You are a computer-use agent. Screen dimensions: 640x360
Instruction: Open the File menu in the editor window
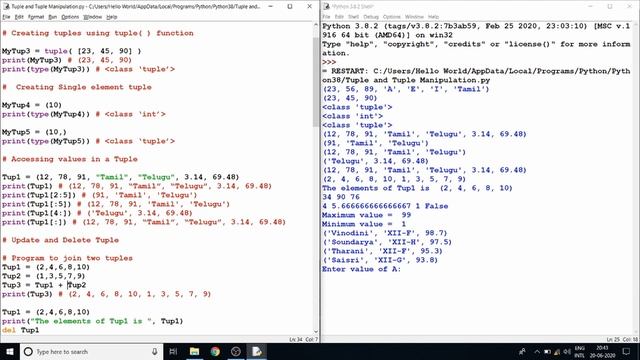6,17
